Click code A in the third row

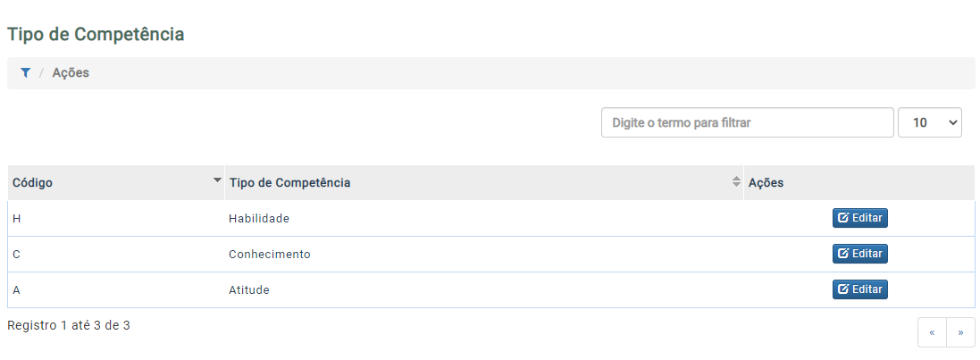pyautogui.click(x=16, y=290)
